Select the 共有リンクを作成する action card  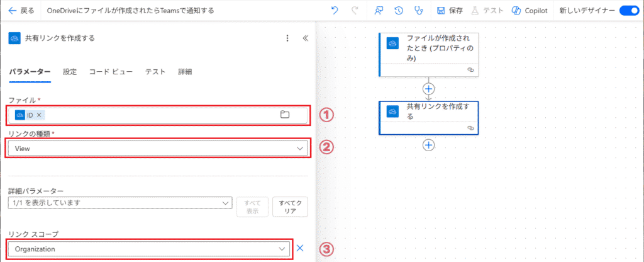coord(429,118)
